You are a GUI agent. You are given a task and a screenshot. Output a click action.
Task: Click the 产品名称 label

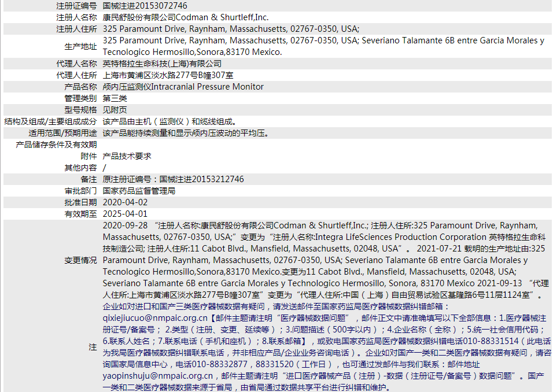click(x=80, y=87)
